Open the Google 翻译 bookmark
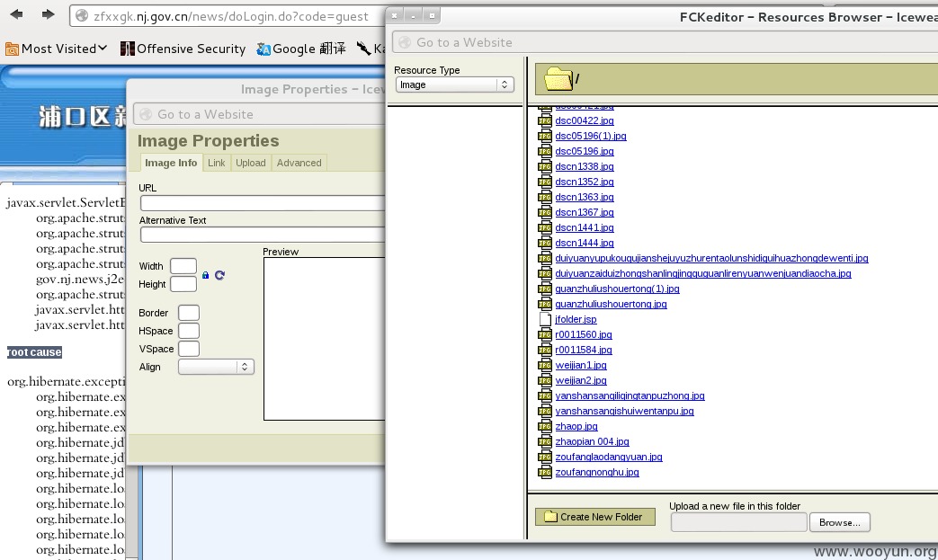The height and width of the screenshot is (560, 938). 301,49
